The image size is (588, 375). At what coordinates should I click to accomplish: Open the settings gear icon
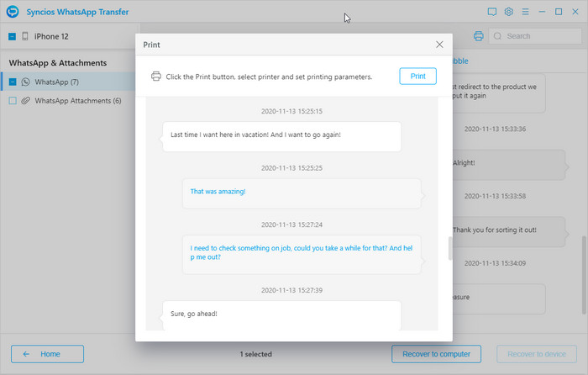(x=508, y=12)
